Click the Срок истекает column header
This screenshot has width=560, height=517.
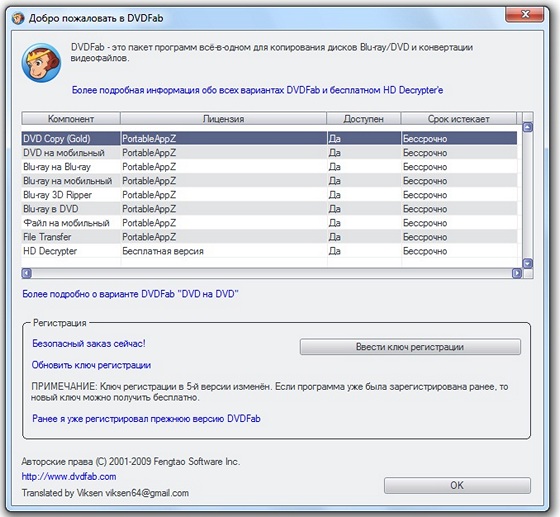(459, 119)
